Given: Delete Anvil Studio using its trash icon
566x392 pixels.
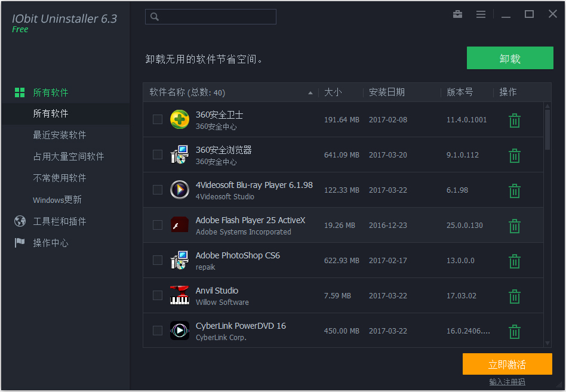Looking at the screenshot, I should point(514,297).
